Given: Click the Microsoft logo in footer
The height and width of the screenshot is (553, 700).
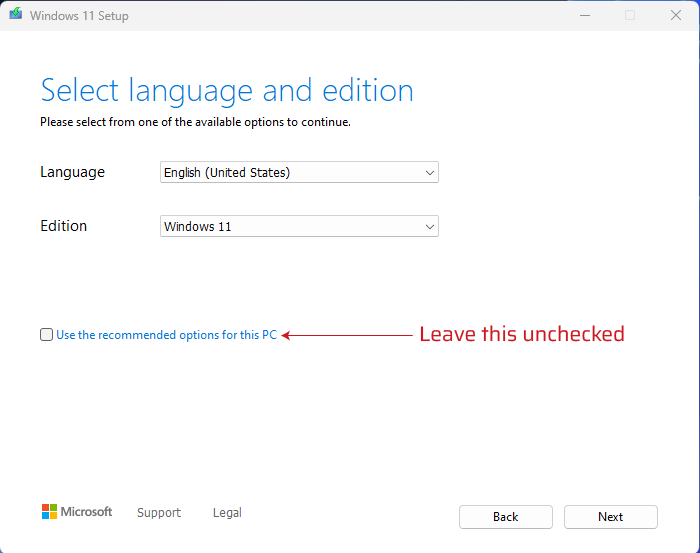Looking at the screenshot, I should [77, 511].
